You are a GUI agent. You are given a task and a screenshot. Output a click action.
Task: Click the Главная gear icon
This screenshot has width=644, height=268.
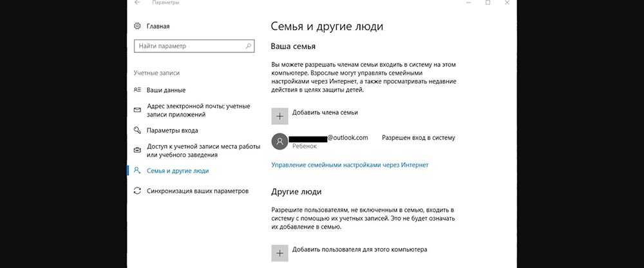pos(137,26)
